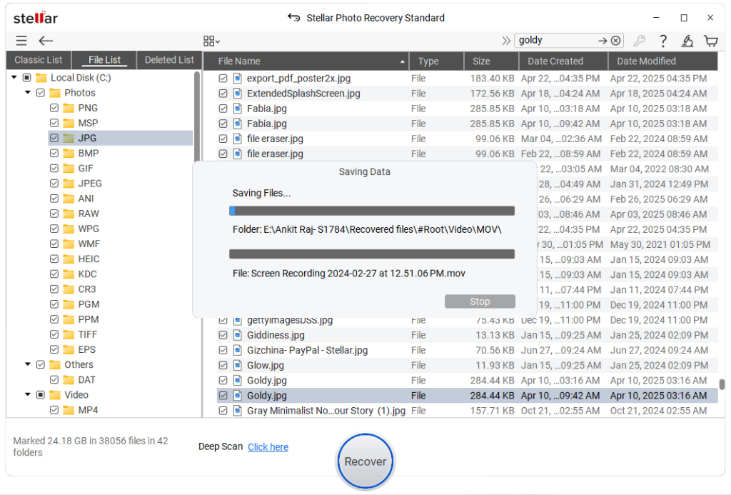Open the help question mark icon

(663, 41)
